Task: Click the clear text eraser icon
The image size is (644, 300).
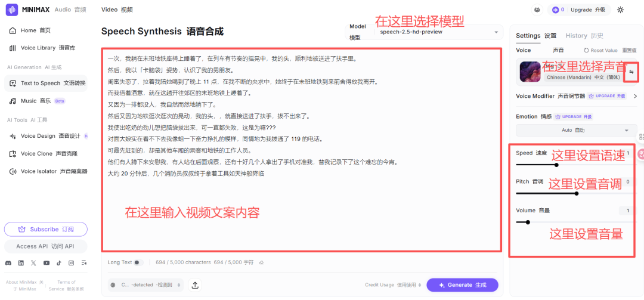Action: [261, 262]
